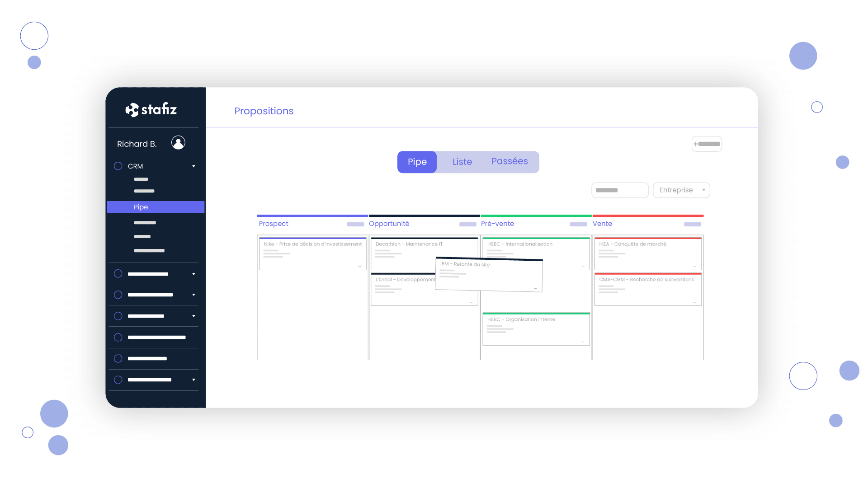The width and height of the screenshot is (868, 488).
Task: Click the CRM menu label
Action: click(135, 166)
